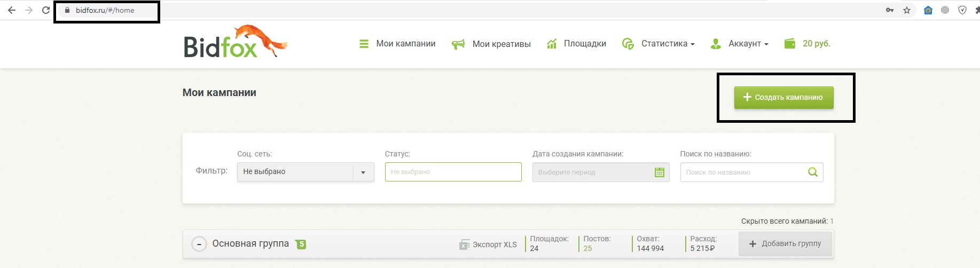Open the calendar icon in date filter
The image size is (980, 268).
coord(660,172)
